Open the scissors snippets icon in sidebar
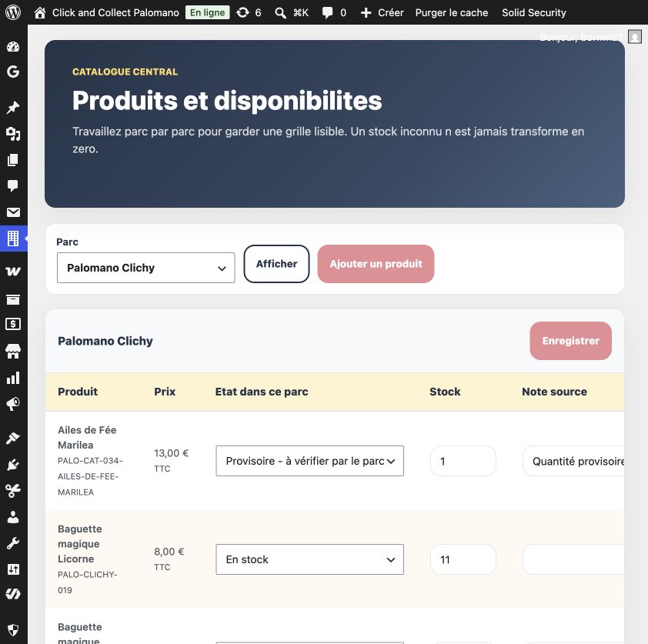The height and width of the screenshot is (644, 648). (x=13, y=491)
